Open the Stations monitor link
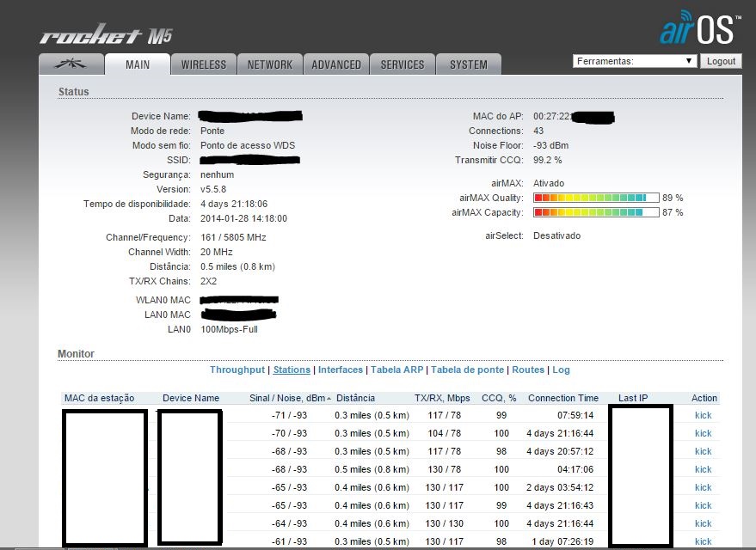This screenshot has height=550, width=756. [292, 370]
